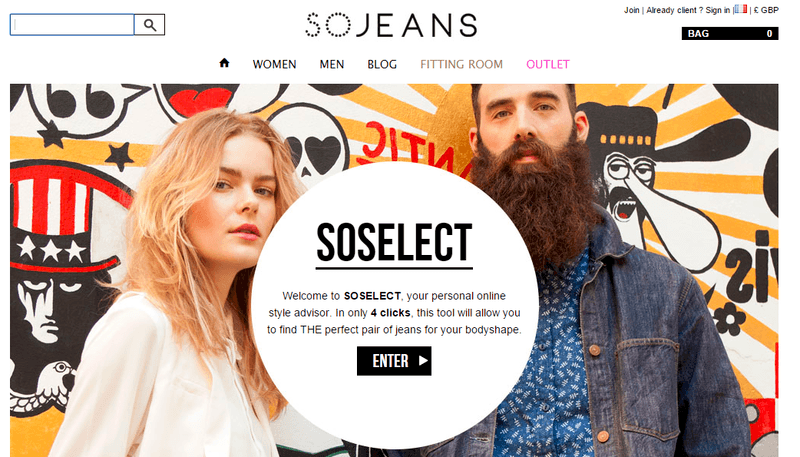Open the OUTLET section
This screenshot has width=800, height=457.
(548, 64)
